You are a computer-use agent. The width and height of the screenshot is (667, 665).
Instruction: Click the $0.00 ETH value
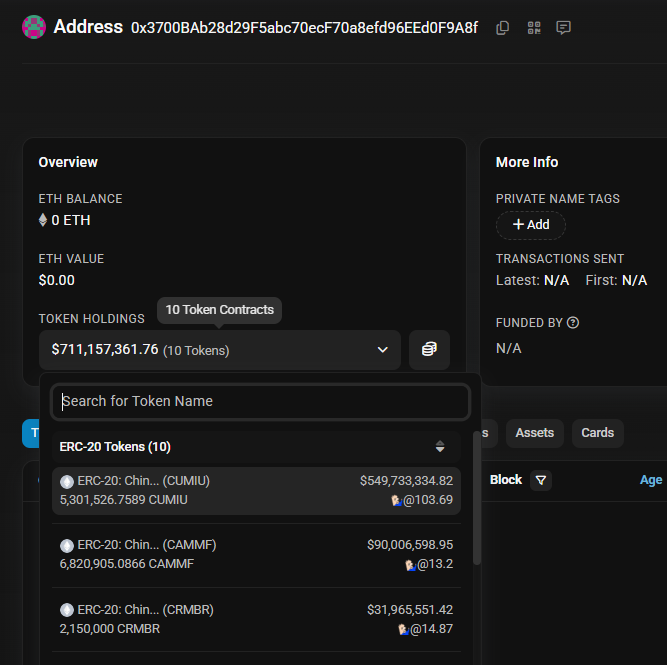click(57, 280)
